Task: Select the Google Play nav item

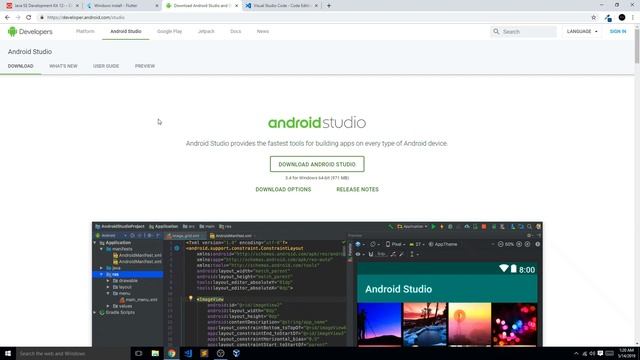Action: pyautogui.click(x=169, y=31)
